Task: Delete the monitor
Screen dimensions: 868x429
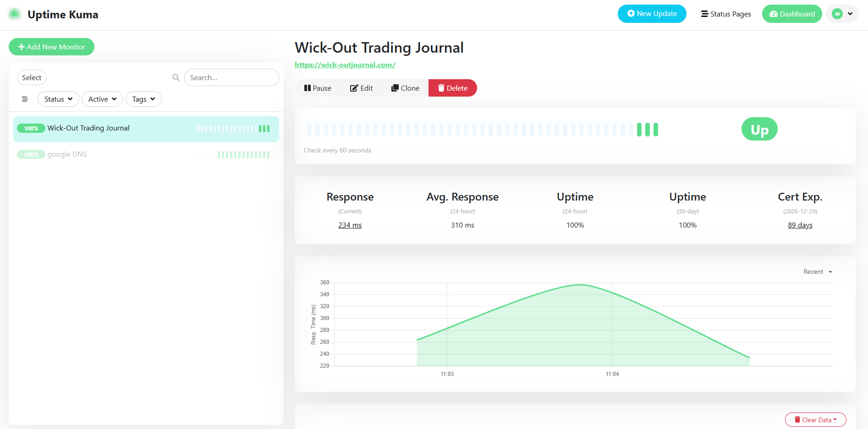Action: [x=452, y=88]
